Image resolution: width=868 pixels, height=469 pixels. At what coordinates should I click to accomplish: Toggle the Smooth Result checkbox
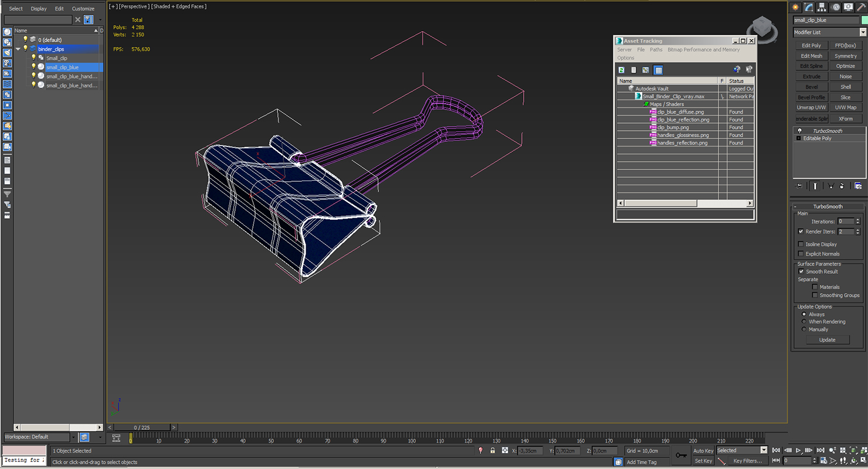(801, 271)
